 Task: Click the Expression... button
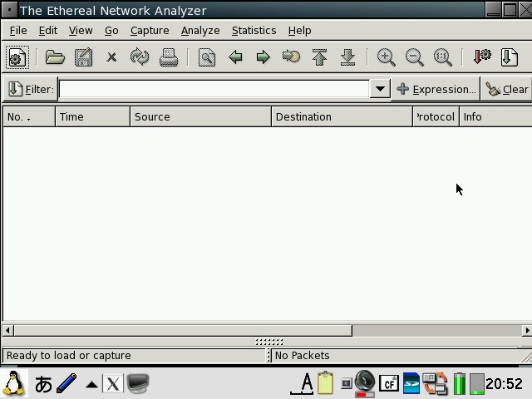click(436, 89)
